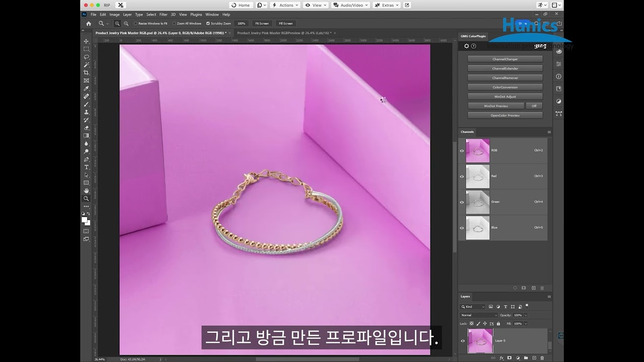This screenshot has width=644, height=362.
Task: Open the Plugins menu
Action: point(196,15)
